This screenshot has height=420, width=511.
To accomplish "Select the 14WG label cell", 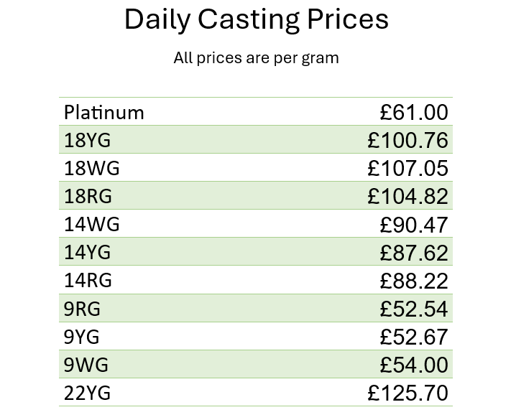I will 92,225.
